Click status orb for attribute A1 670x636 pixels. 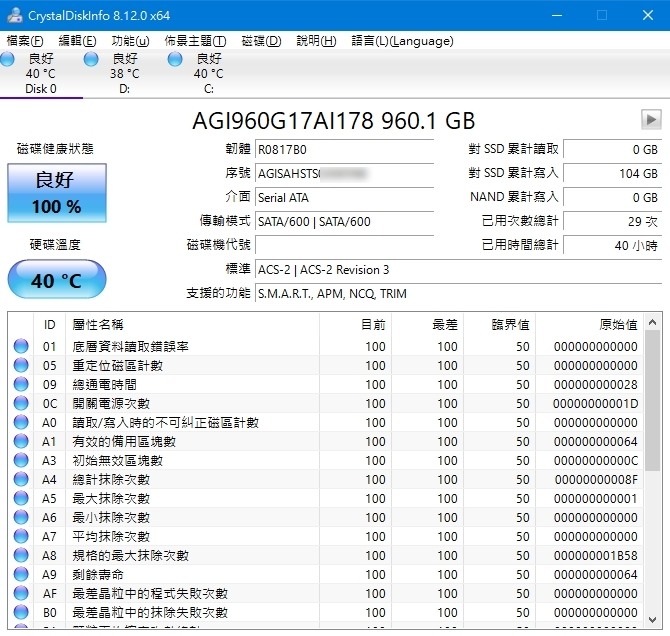(x=21, y=441)
